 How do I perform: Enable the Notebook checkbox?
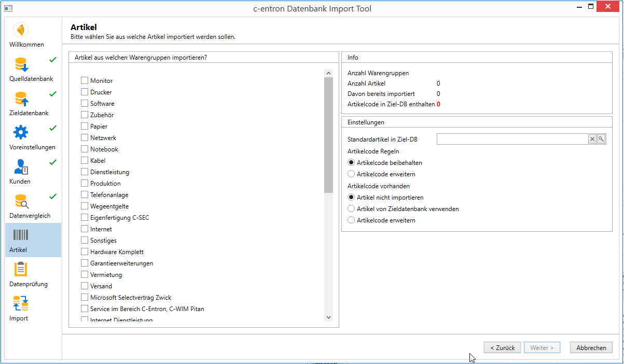(85, 149)
